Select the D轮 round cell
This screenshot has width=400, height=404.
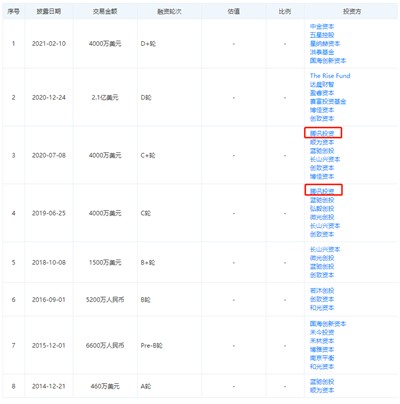pos(146,98)
